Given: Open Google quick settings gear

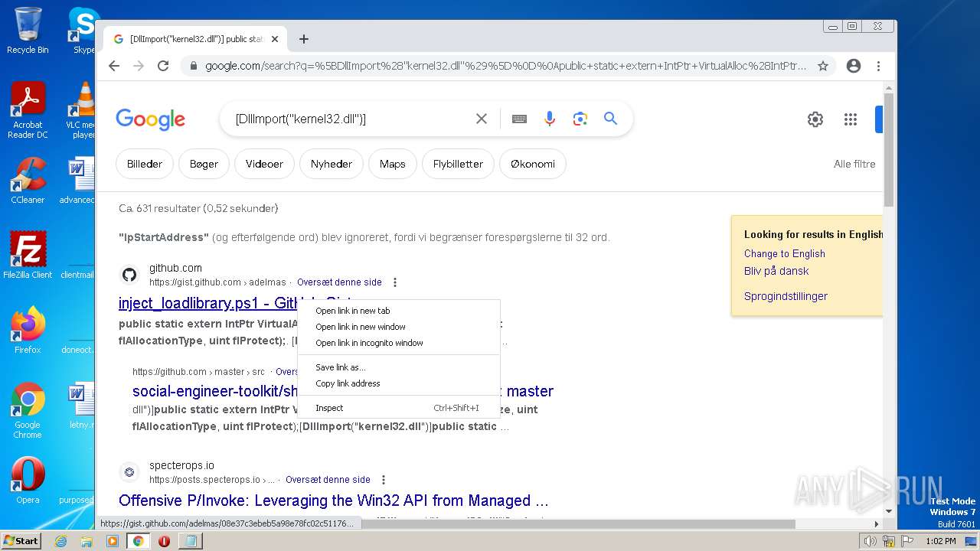Looking at the screenshot, I should tap(815, 119).
